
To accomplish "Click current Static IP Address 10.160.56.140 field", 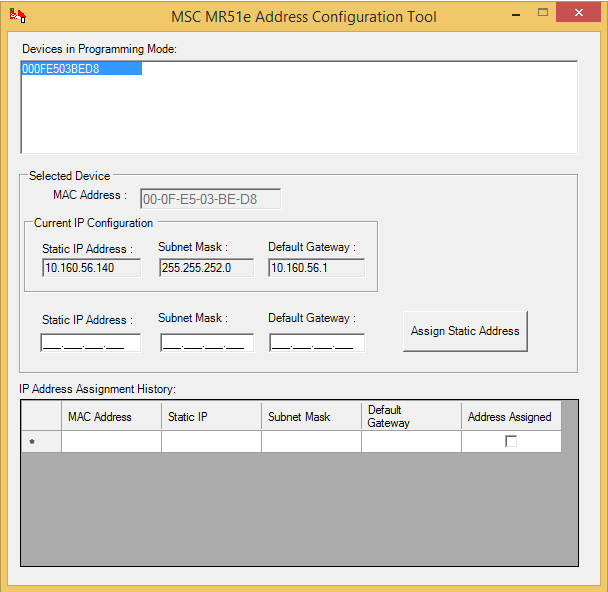I will click(x=91, y=268).
